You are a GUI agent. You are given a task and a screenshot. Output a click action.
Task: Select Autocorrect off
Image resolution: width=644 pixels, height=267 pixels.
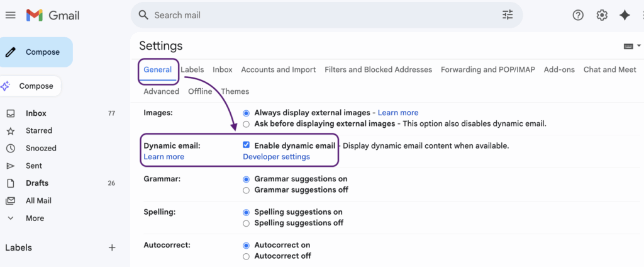coord(247,256)
